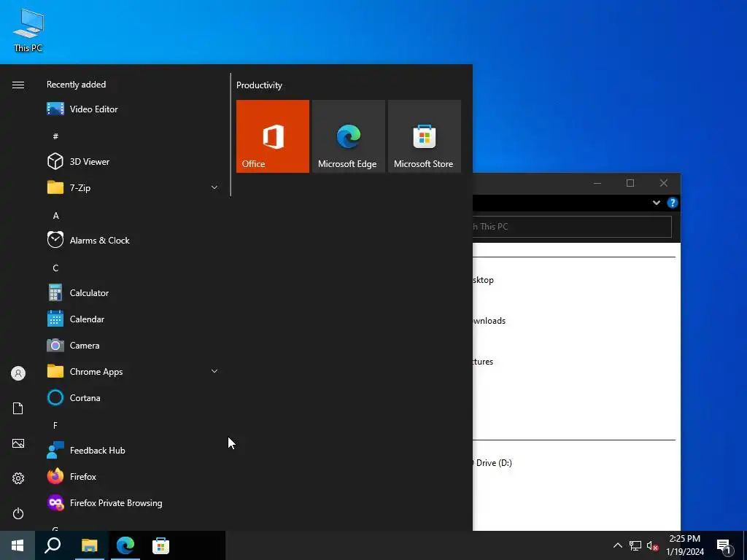
Task: Expand the 7-Zip folder chevron
Action: (214, 187)
